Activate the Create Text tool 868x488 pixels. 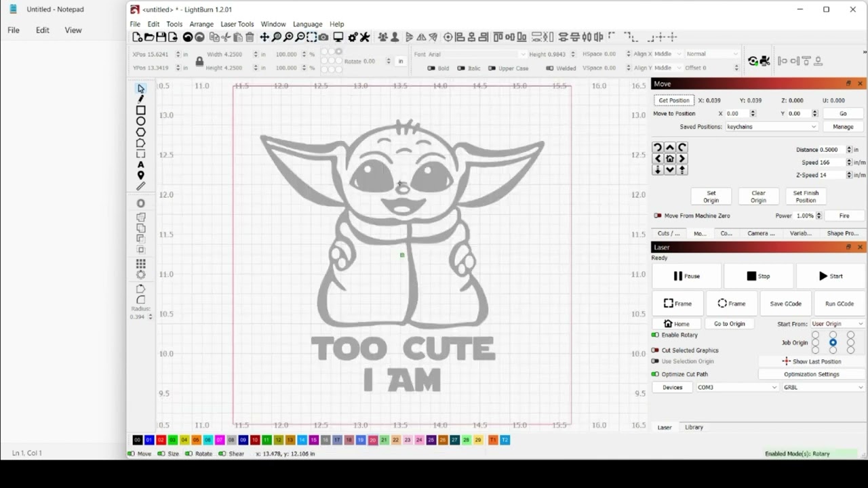click(140, 165)
